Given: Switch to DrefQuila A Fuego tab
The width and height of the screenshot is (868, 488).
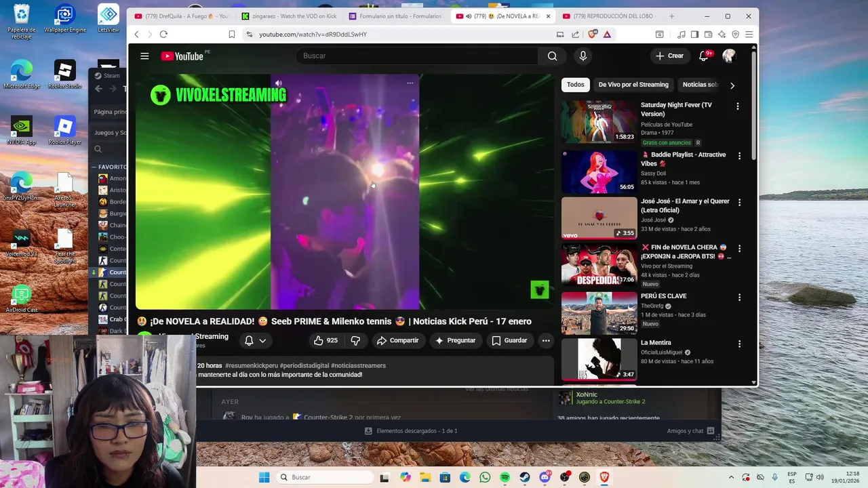Looking at the screenshot, I should tap(182, 16).
